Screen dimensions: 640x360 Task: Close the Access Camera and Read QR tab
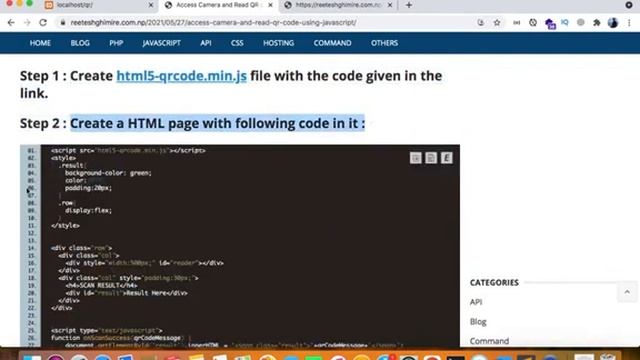(270, 5)
